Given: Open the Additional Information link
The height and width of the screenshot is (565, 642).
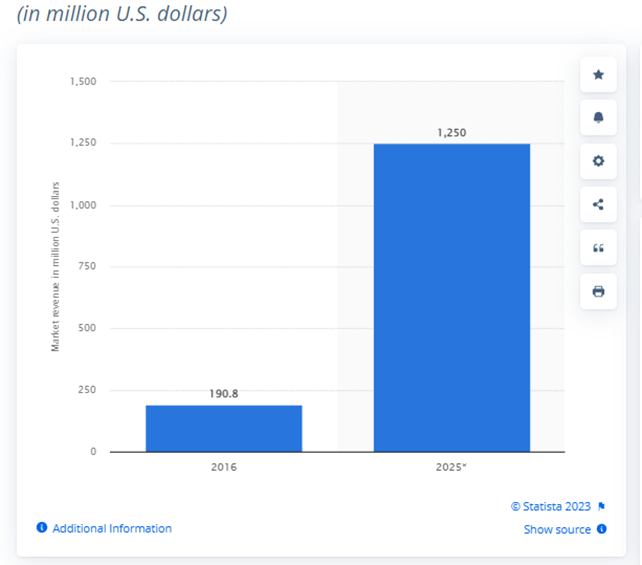Looking at the screenshot, I should [112, 529].
